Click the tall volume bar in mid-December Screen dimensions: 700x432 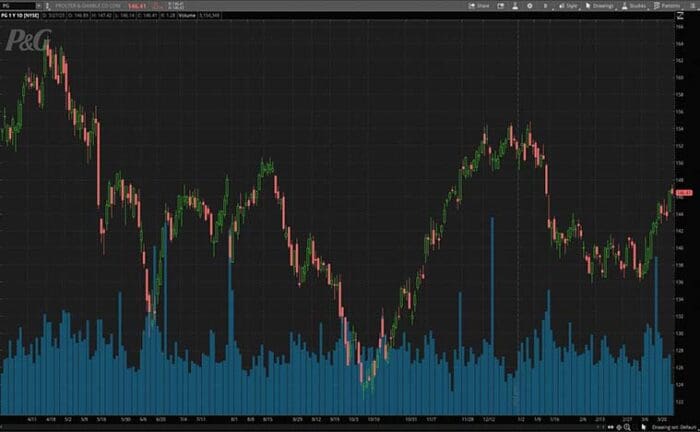pyautogui.click(x=492, y=316)
